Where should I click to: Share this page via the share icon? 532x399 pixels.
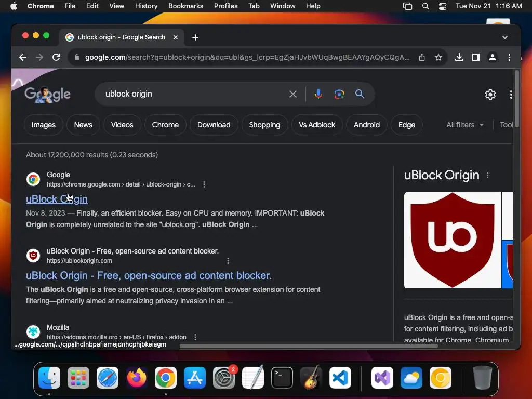pyautogui.click(x=422, y=57)
